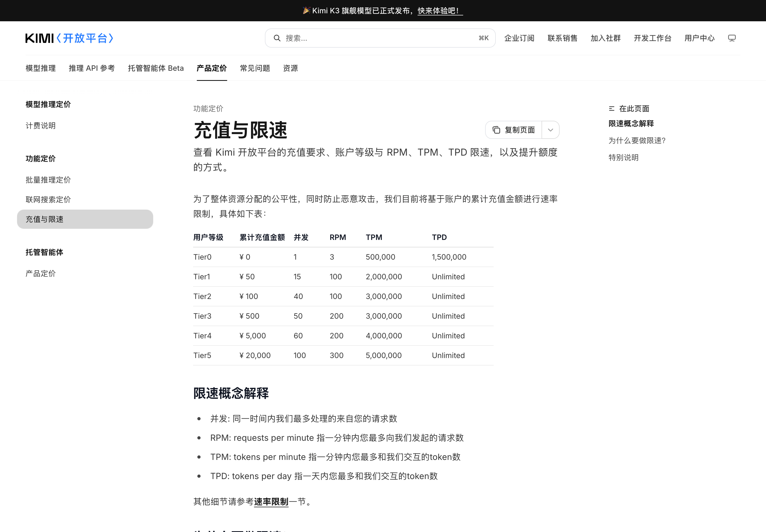Screen dimensions: 766x532
Task: Jump to 限速概念解释 in page outline
Action: pos(631,124)
